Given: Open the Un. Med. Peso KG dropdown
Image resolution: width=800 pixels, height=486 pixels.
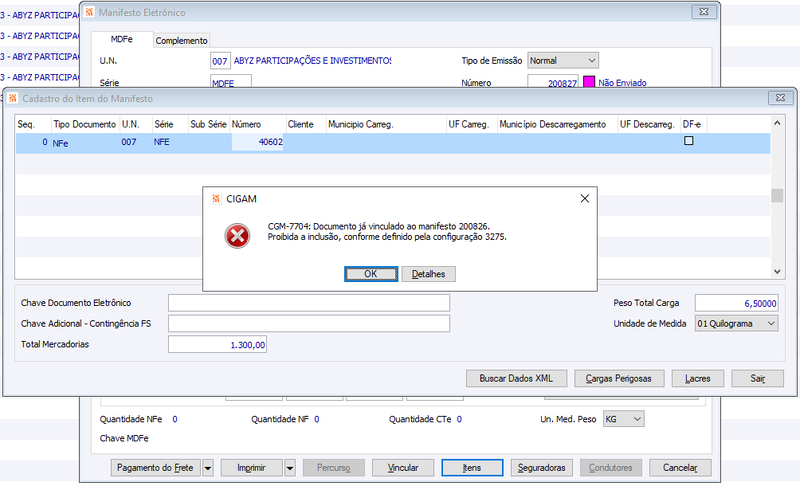Looking at the screenshot, I should (x=623, y=419).
